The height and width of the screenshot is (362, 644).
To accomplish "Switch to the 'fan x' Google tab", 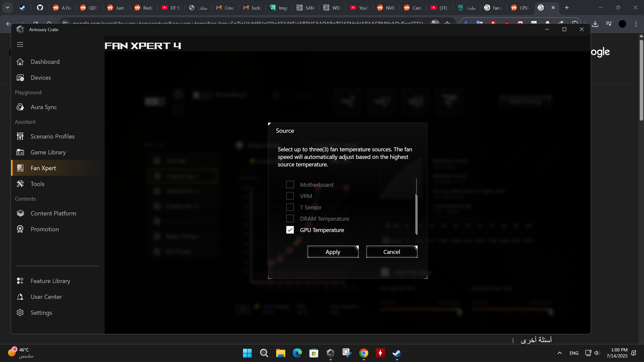I will pos(493,8).
